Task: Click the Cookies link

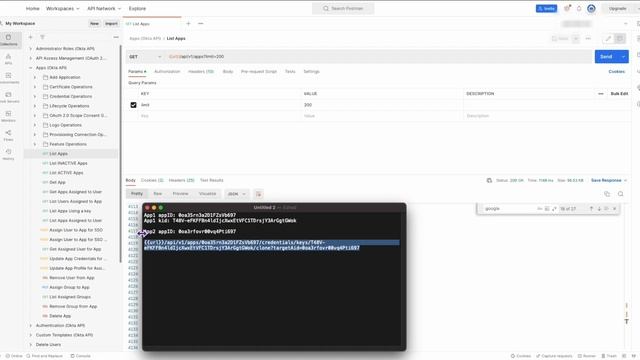Action: pos(617,71)
